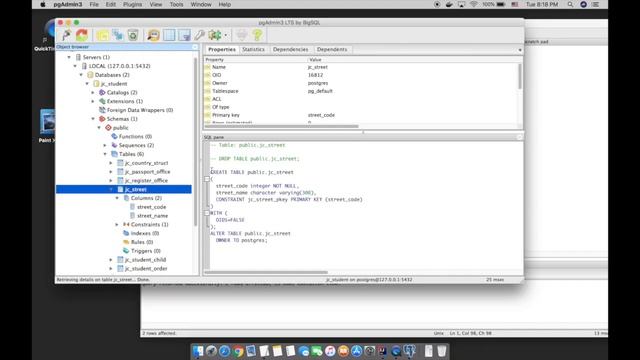Screen dimensions: 640x360
Task: Close the SQL pane panel
Action: coord(519,137)
